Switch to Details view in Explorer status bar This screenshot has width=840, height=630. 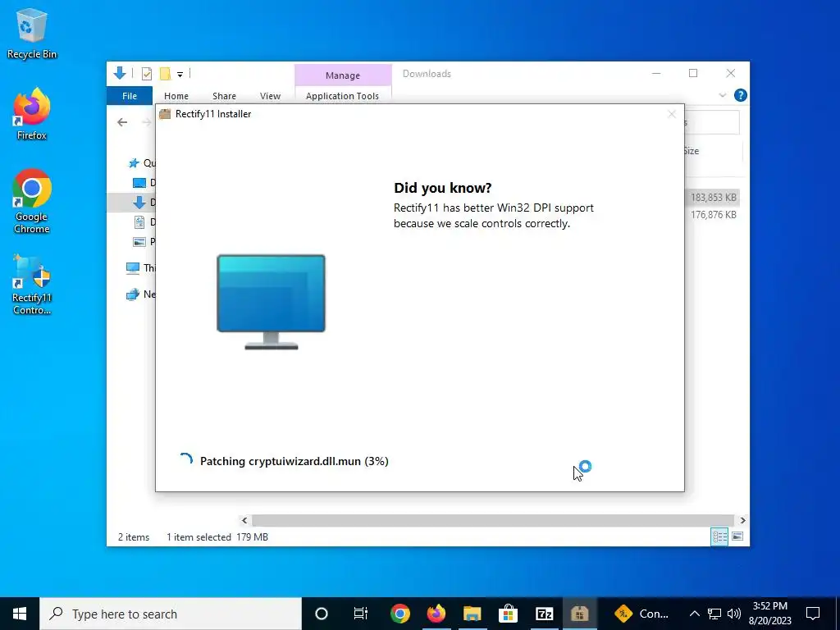(719, 536)
